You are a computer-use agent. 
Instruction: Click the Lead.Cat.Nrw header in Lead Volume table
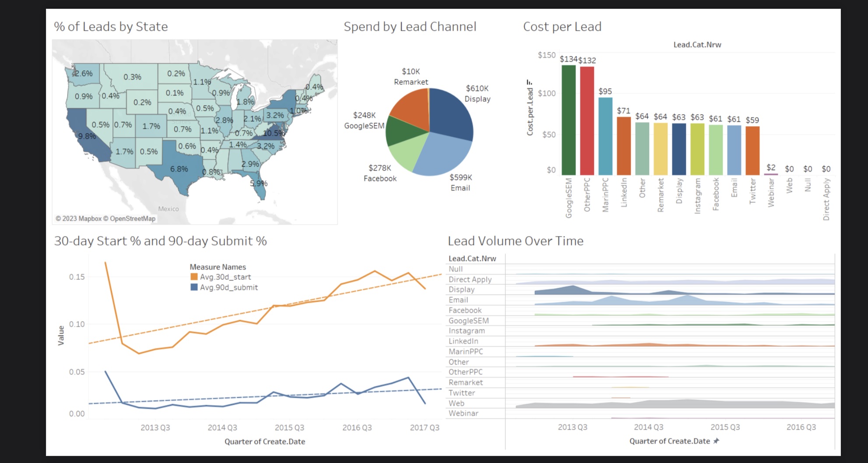pyautogui.click(x=472, y=258)
